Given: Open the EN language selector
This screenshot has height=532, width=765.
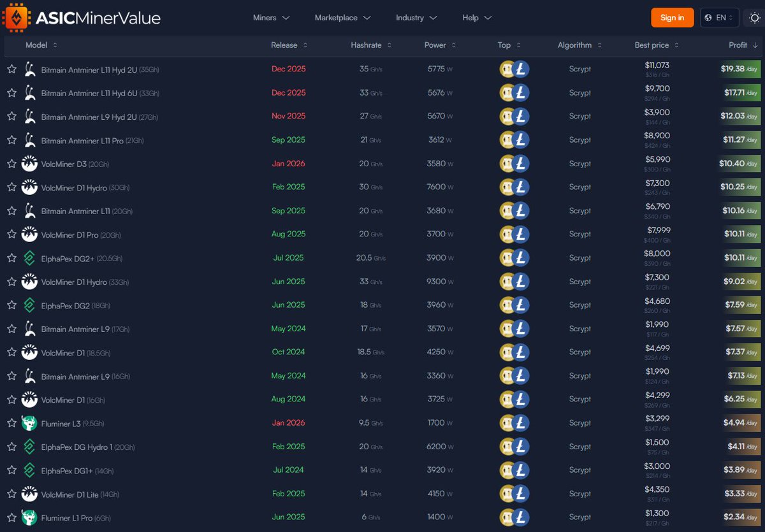Looking at the screenshot, I should (720, 18).
